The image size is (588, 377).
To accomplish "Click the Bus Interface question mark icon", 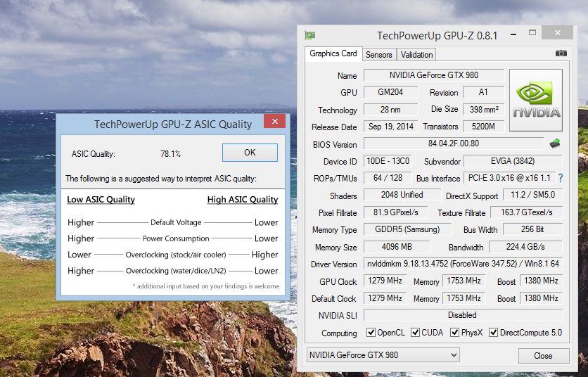I will pyautogui.click(x=561, y=178).
